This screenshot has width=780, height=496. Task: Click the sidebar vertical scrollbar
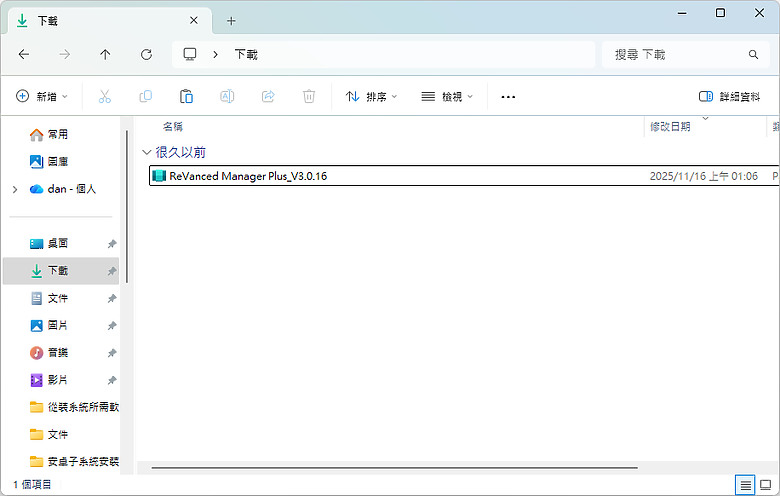pyautogui.click(x=127, y=206)
